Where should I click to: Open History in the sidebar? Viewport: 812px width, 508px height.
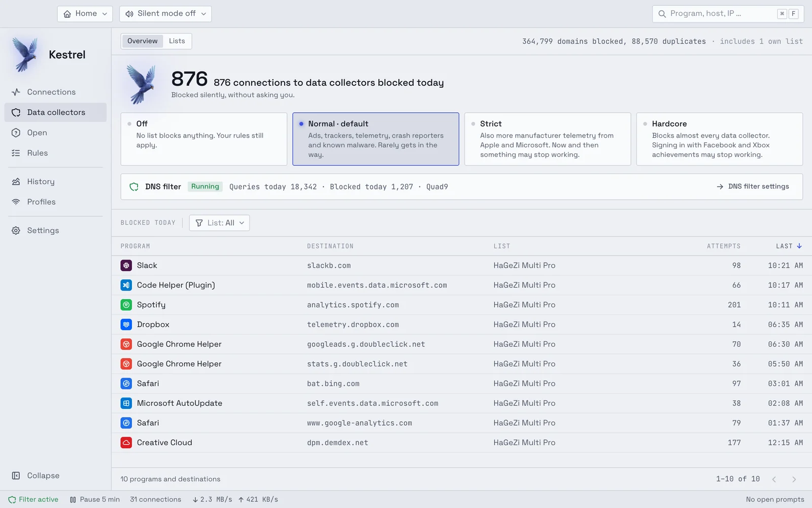coord(55,181)
